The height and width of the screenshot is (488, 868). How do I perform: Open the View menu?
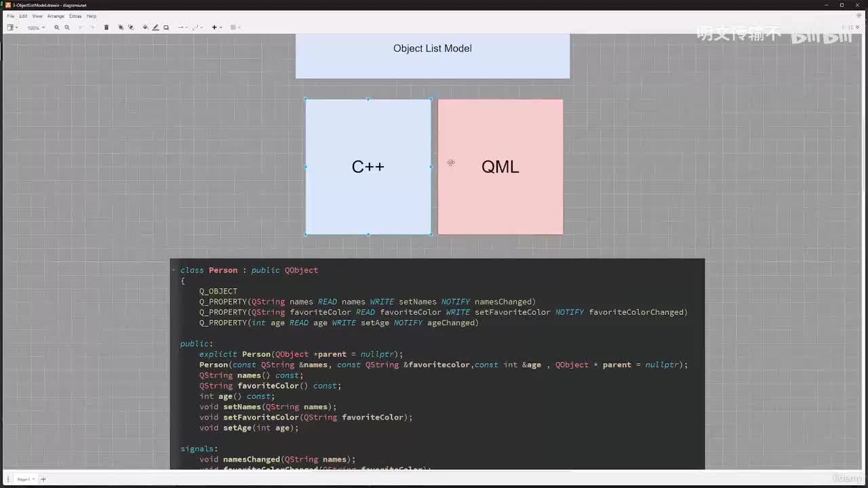click(37, 16)
